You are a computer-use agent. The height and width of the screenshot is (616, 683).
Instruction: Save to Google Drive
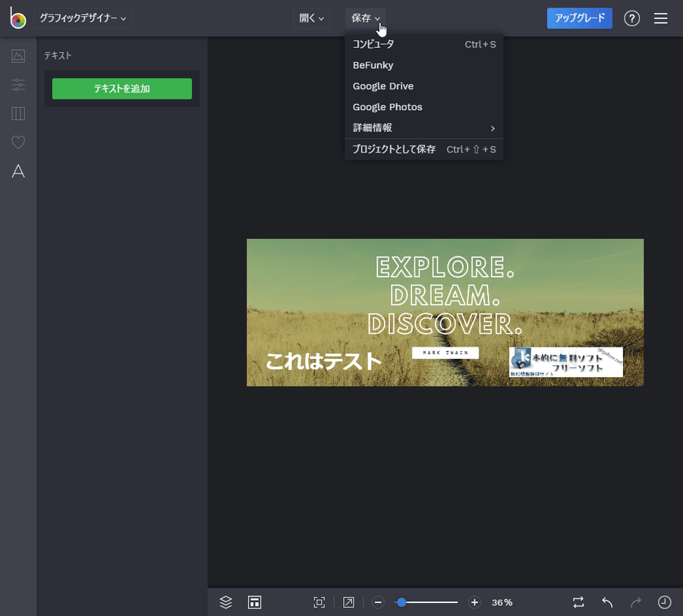tap(423, 86)
